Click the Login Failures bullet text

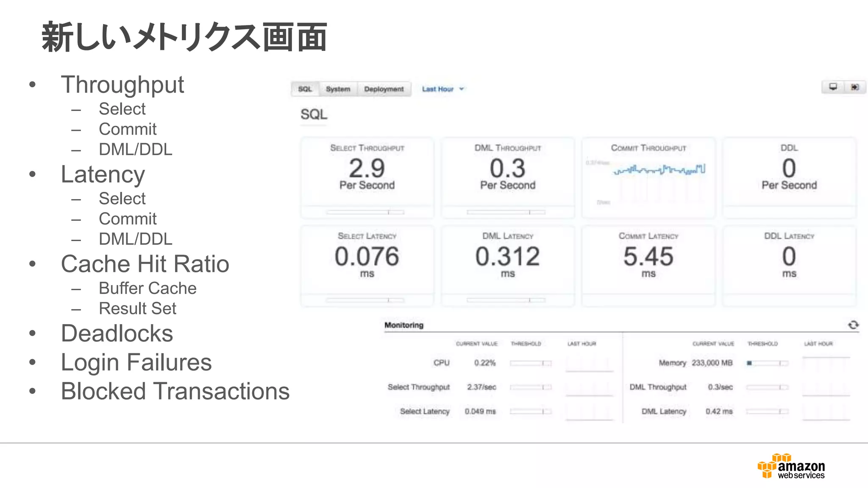coord(136,362)
